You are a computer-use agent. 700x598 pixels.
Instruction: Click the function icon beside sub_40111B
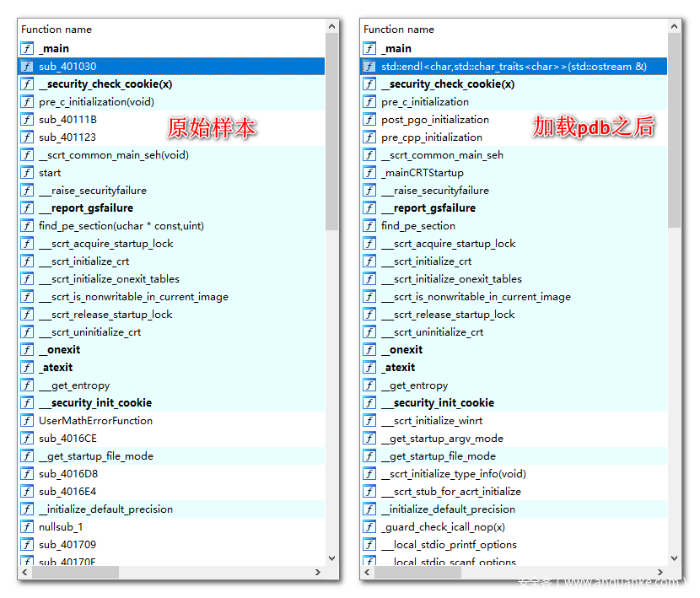[28, 120]
